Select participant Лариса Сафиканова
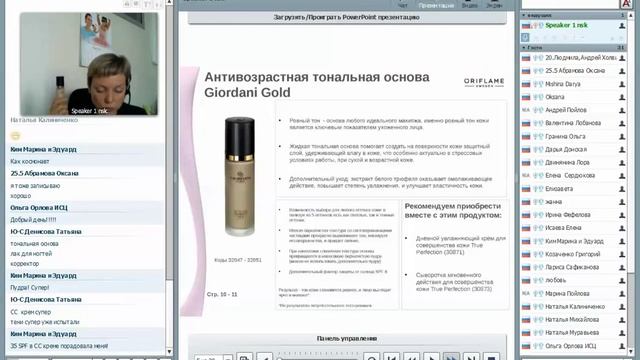 pyautogui.click(x=572, y=267)
